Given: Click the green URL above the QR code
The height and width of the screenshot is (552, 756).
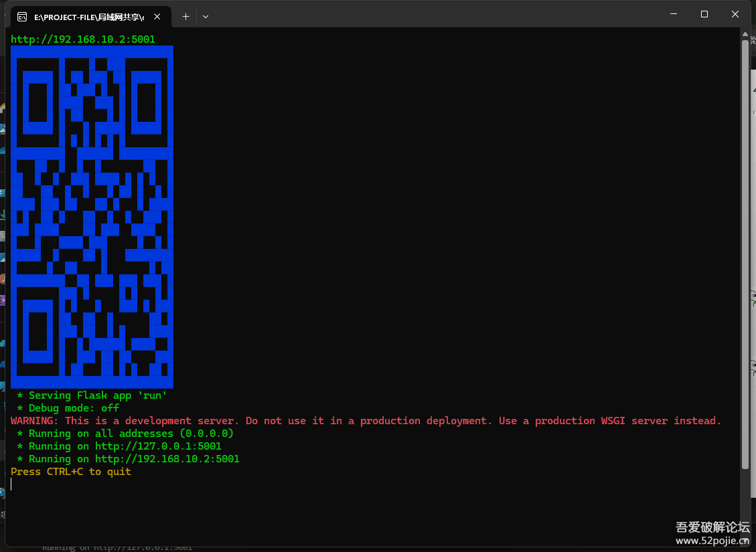Looking at the screenshot, I should click(x=83, y=39).
